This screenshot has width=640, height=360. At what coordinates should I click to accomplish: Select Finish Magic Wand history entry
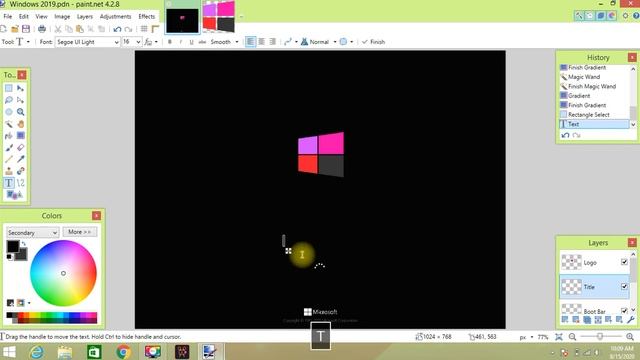(594, 86)
